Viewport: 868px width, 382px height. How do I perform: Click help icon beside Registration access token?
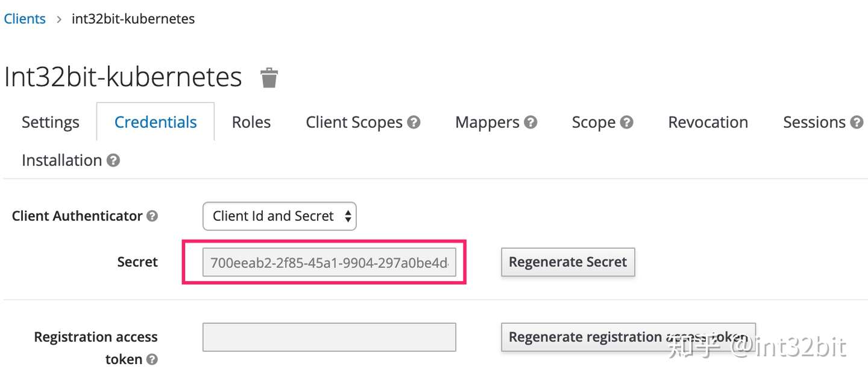tap(153, 360)
